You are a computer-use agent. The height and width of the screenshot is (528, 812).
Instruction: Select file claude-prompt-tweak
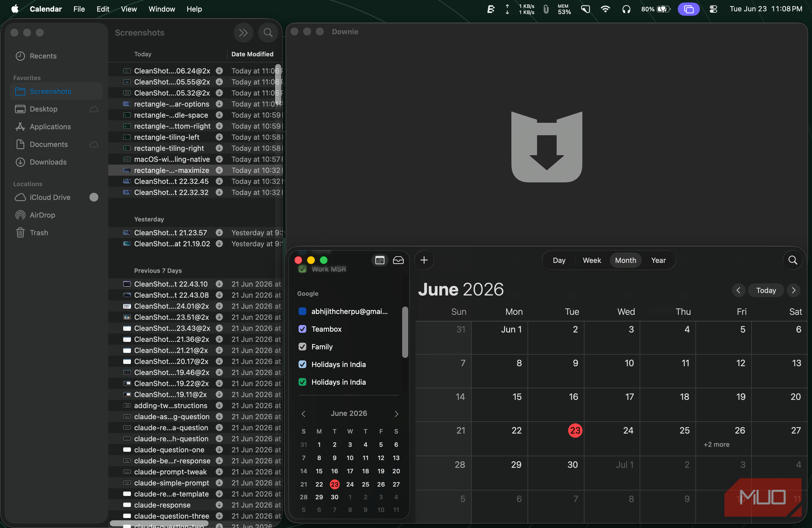coord(195,472)
